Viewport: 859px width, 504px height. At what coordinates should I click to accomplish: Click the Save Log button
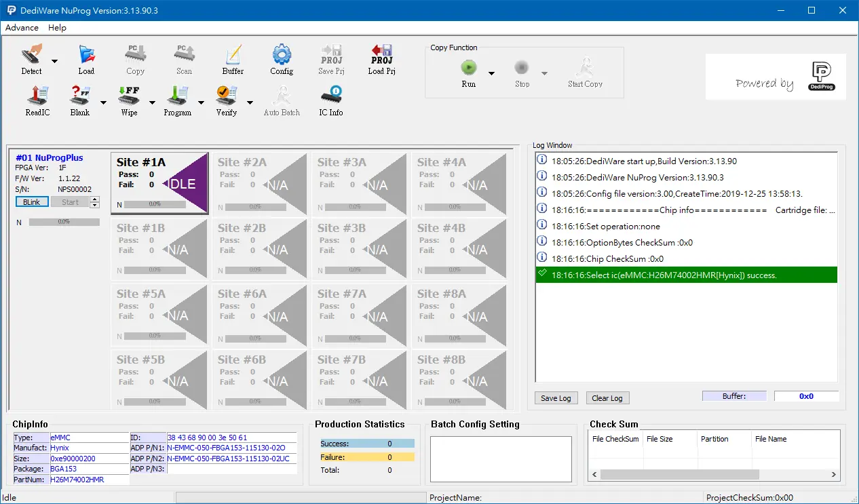pos(556,398)
